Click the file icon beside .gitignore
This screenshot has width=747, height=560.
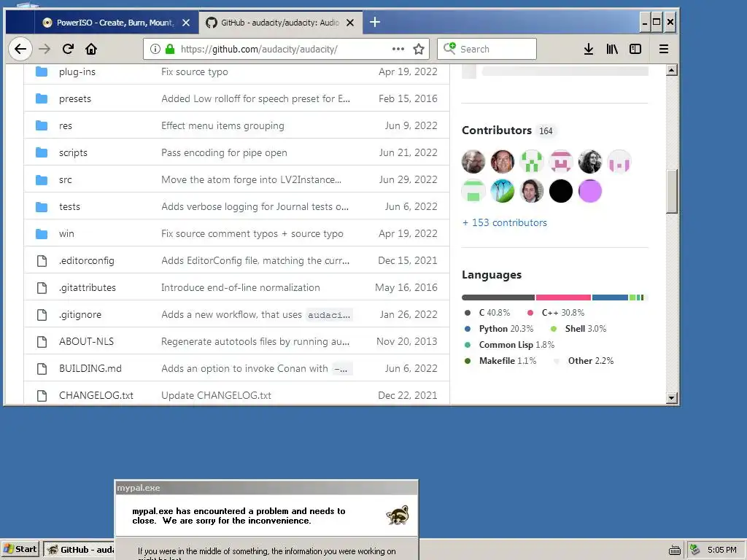[42, 315]
